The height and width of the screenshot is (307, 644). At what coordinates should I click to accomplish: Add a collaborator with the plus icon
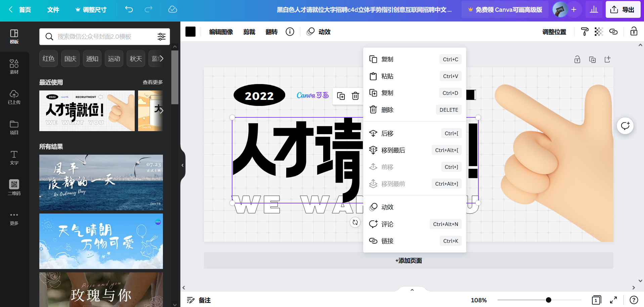pos(574,10)
